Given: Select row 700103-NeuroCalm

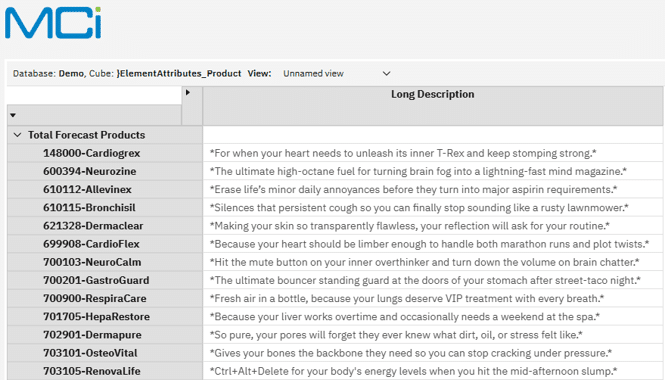Looking at the screenshot, I should pos(105,262).
